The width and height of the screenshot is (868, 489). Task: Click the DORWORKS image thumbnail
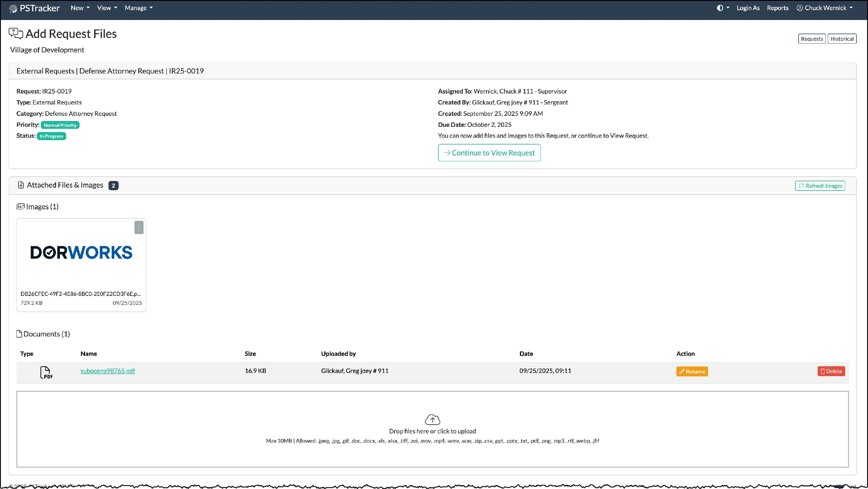pos(81,252)
